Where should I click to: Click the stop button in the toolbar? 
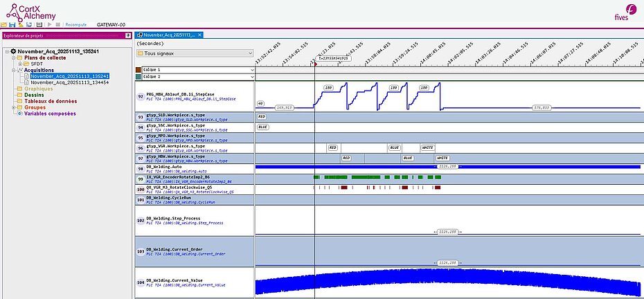57,25
